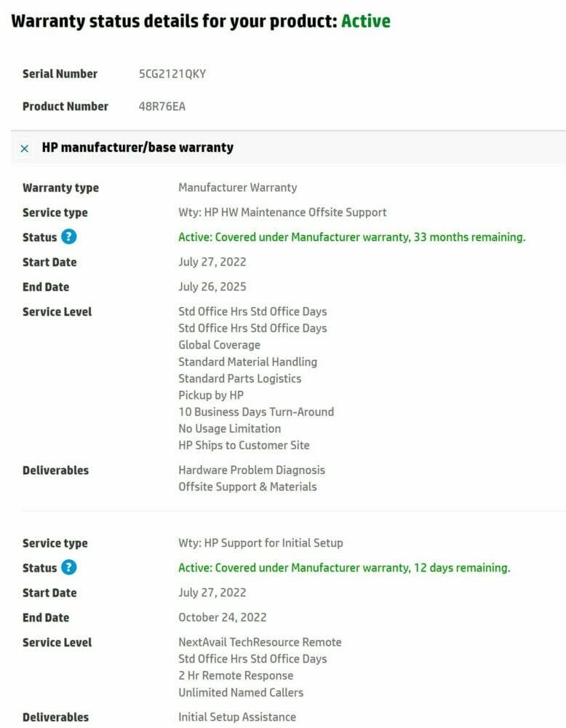
Task: Click the 33 months remaining status text
Action: click(351, 237)
